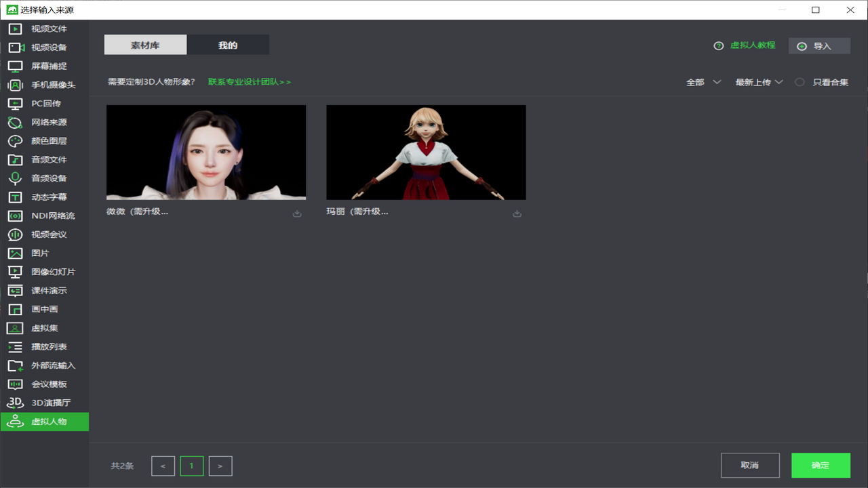Download the 玛丽 avatar asset
The image size is (868, 488).
[517, 213]
